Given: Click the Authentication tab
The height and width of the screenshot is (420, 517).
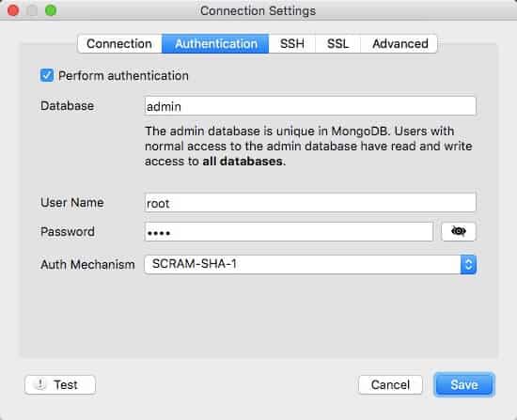Looking at the screenshot, I should pyautogui.click(x=215, y=43).
